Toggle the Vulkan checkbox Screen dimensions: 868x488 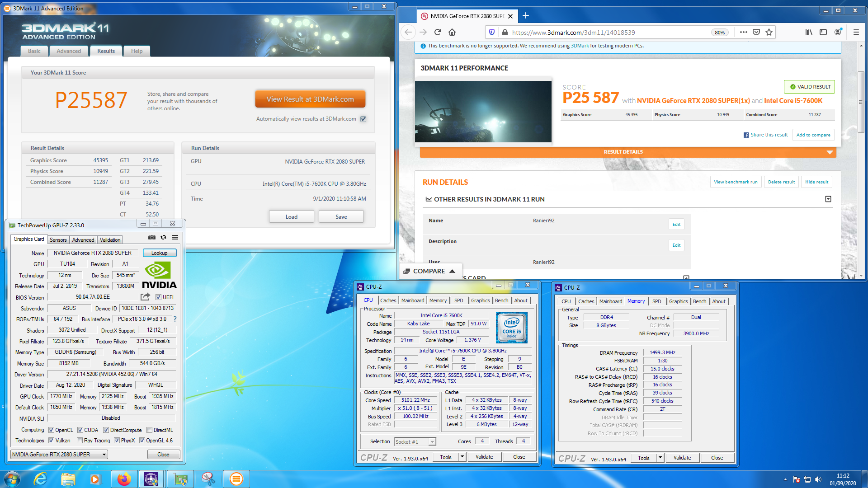[51, 441]
